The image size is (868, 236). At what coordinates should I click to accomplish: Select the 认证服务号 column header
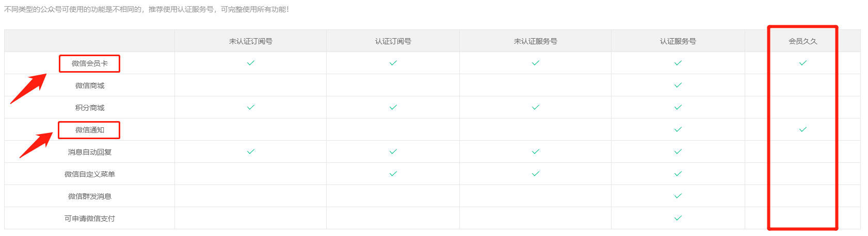[678, 41]
